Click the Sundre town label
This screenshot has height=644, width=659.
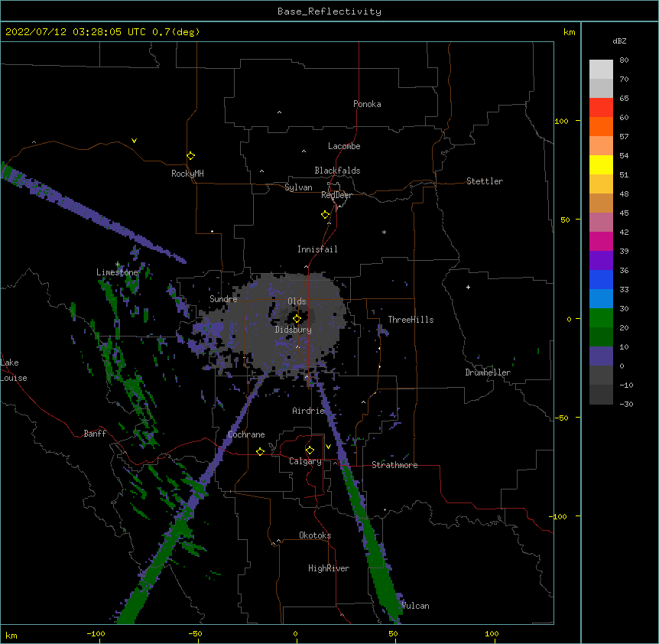pos(223,299)
